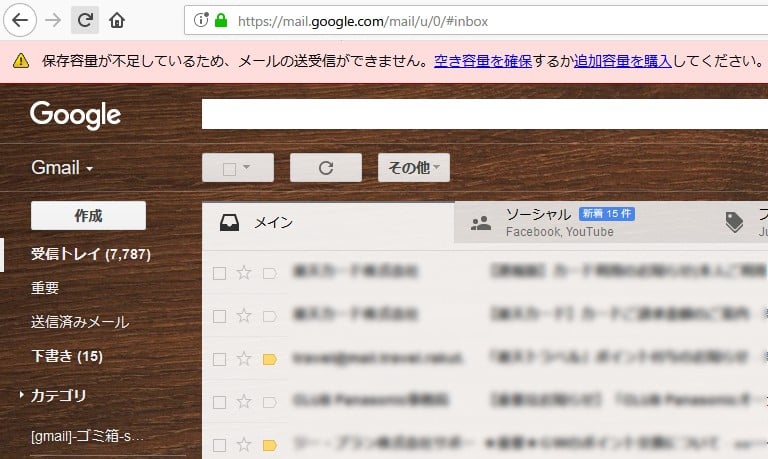This screenshot has height=459, width=768.
Task: Click the browser back arrow button
Action: [20, 19]
